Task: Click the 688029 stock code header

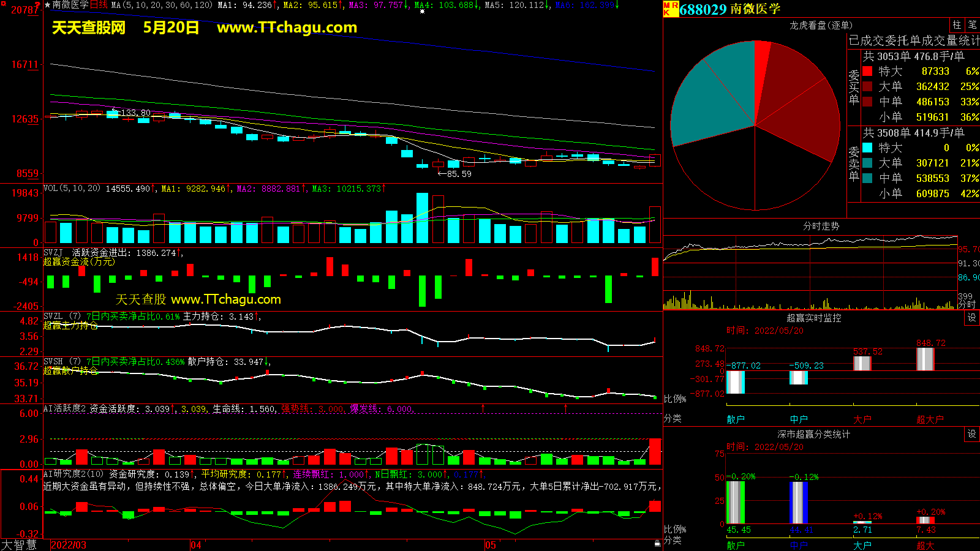Action: tap(703, 9)
